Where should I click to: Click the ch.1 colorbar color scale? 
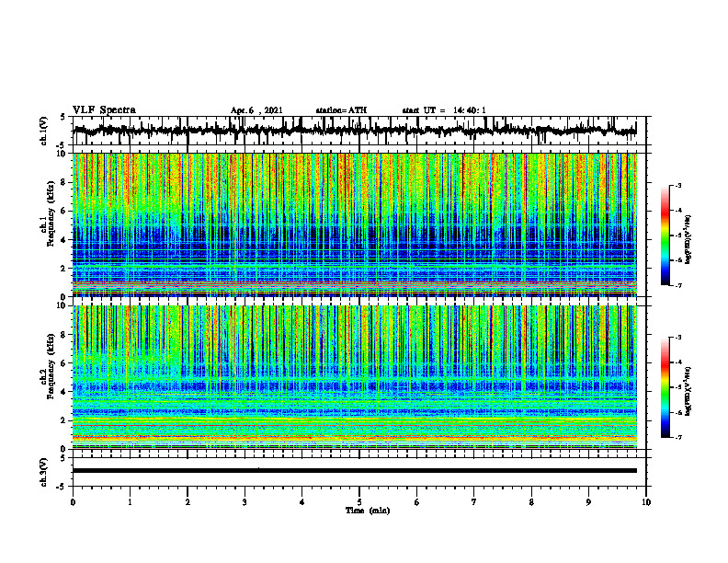(665, 236)
